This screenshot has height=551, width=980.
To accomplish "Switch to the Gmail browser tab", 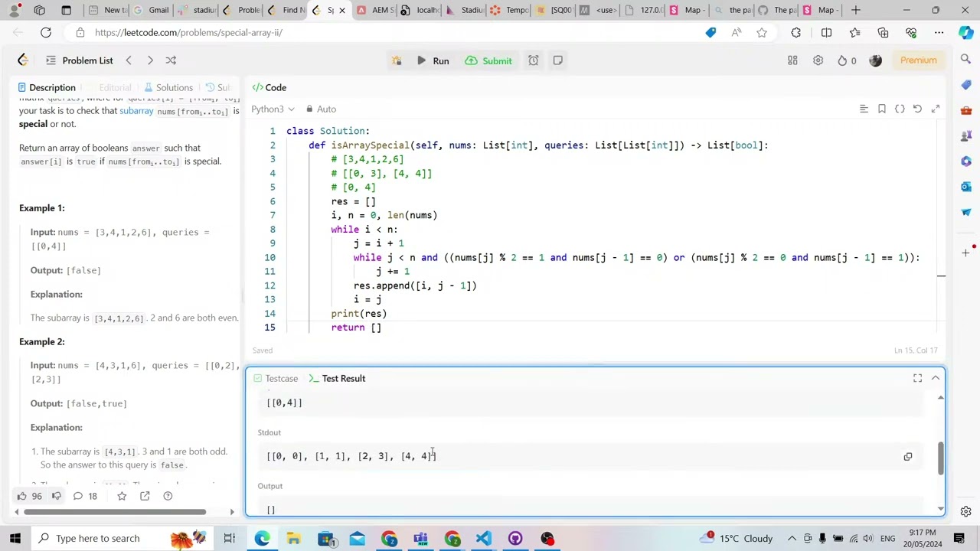I will click(150, 10).
